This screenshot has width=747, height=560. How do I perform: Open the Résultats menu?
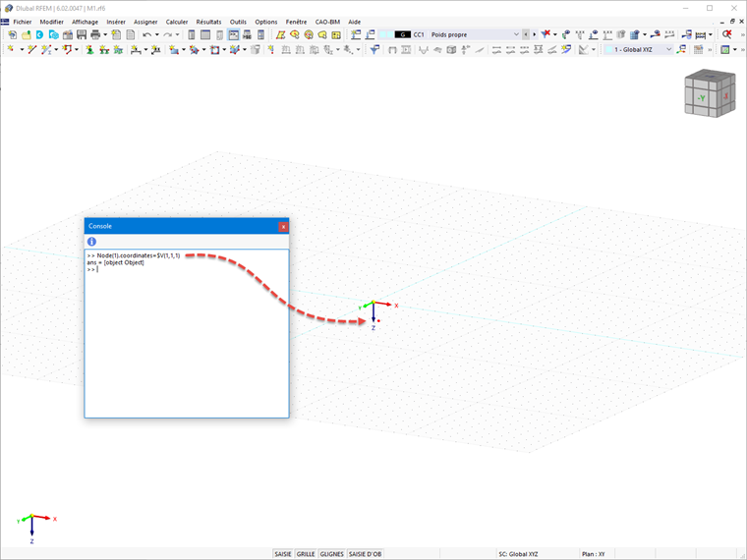click(x=208, y=22)
